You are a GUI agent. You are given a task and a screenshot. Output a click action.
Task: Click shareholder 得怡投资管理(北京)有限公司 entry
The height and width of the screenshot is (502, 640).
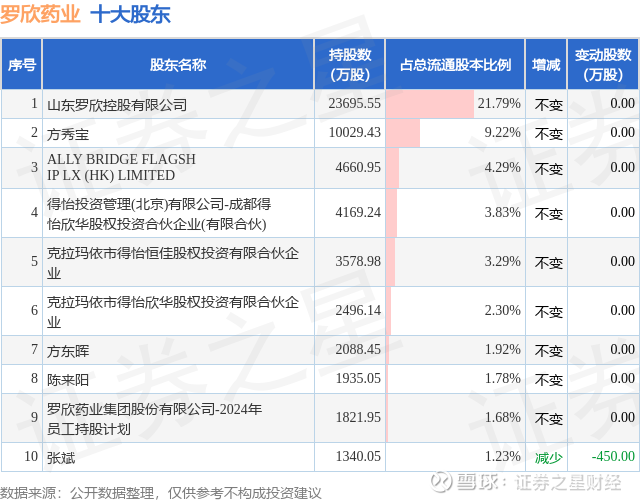159,214
